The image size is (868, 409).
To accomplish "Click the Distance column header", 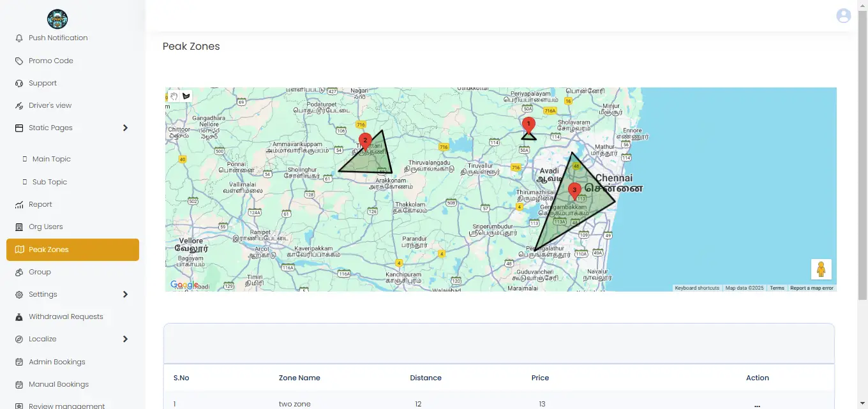I will pos(426,378).
